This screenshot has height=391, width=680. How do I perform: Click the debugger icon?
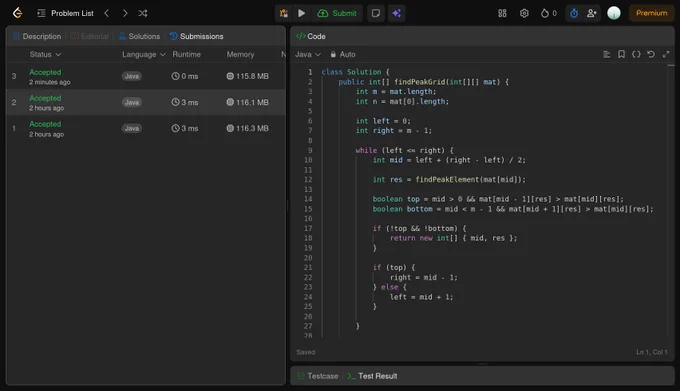click(x=284, y=13)
